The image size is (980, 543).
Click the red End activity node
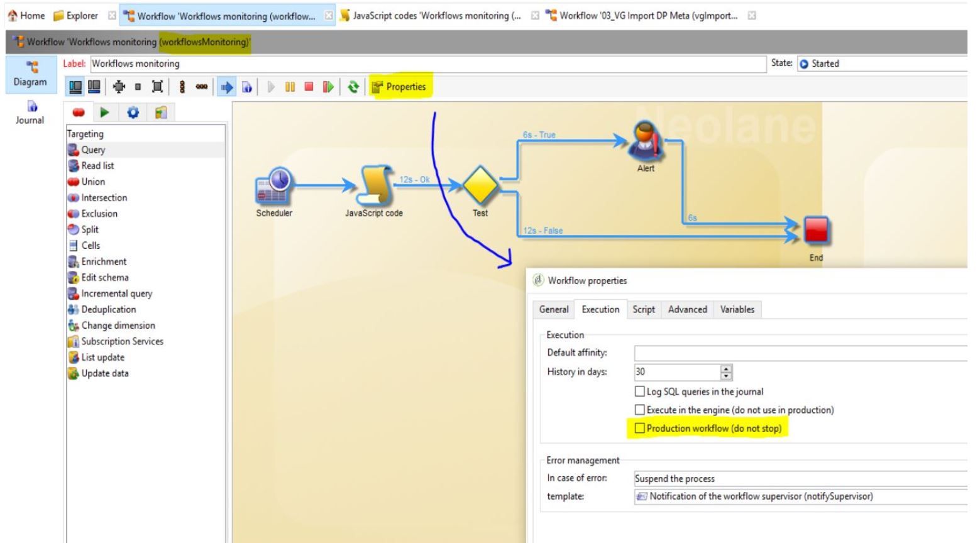click(x=816, y=231)
